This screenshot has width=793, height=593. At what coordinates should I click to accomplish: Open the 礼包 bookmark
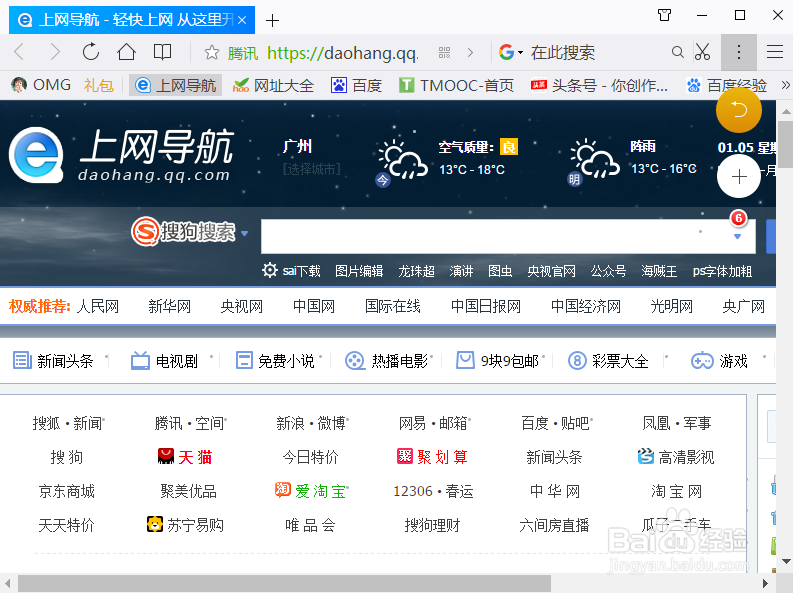(98, 85)
